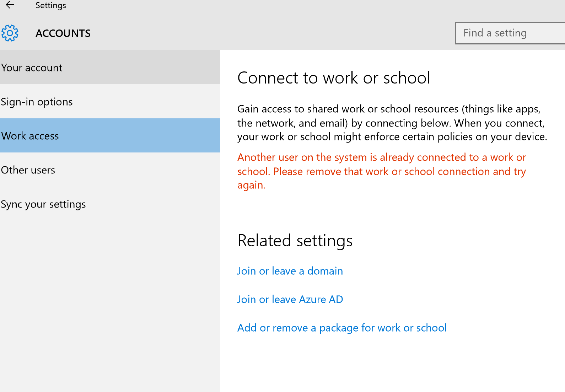Click the Accounts gear icon

[10, 33]
